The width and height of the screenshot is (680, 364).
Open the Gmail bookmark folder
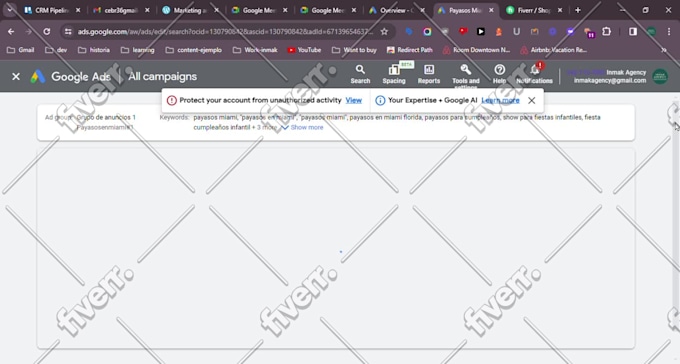point(21,50)
